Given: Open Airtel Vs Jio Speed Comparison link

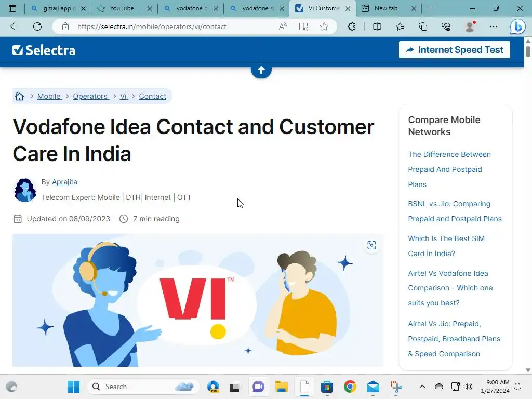Looking at the screenshot, I should [454, 339].
